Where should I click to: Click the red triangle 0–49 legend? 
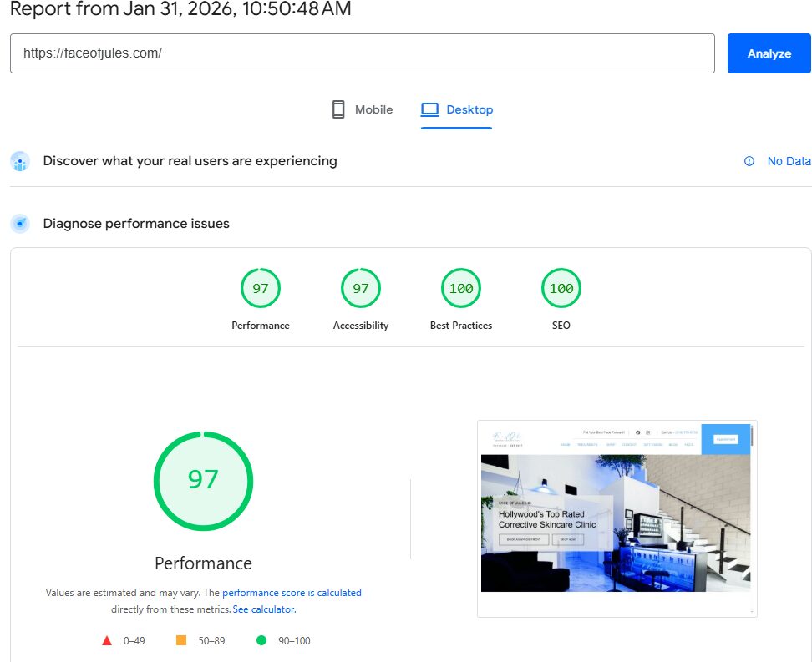pyautogui.click(x=107, y=641)
